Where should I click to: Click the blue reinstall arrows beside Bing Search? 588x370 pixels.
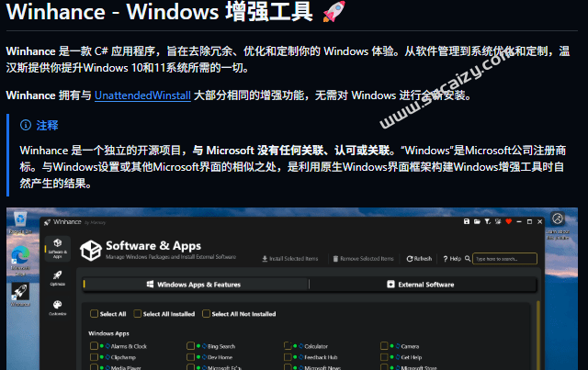click(204, 346)
